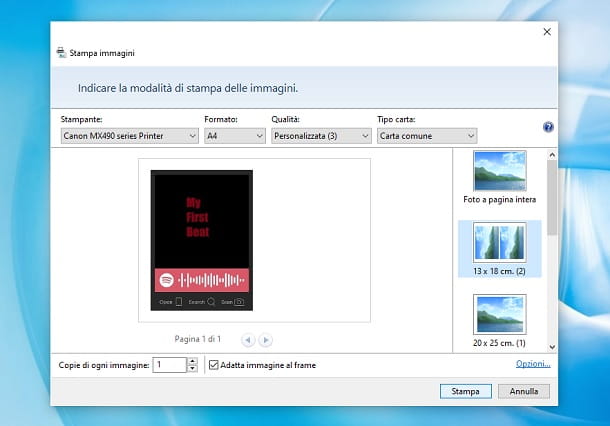Screen dimensions: 610x426
Task: Click the layout list scroll up arrow
Action: click(552, 155)
